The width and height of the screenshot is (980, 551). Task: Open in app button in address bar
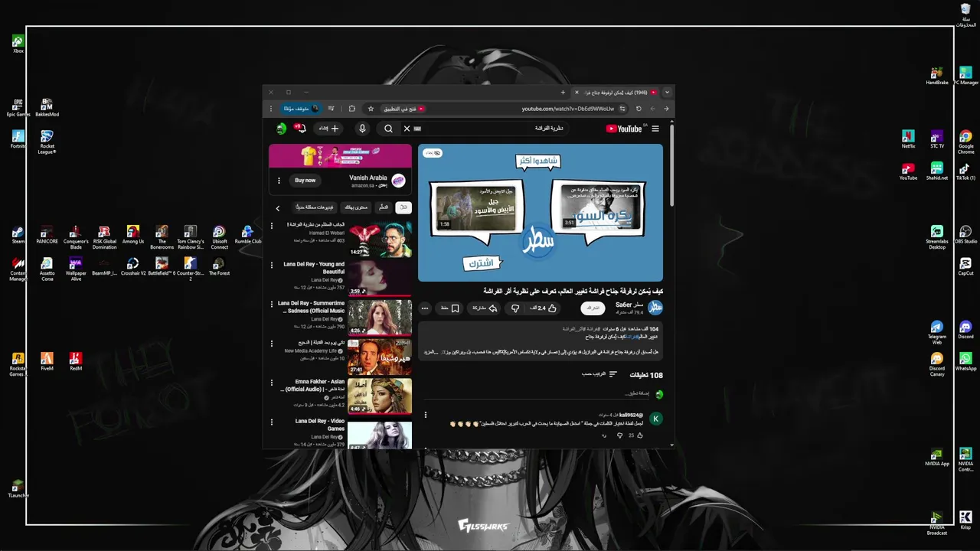click(x=402, y=109)
